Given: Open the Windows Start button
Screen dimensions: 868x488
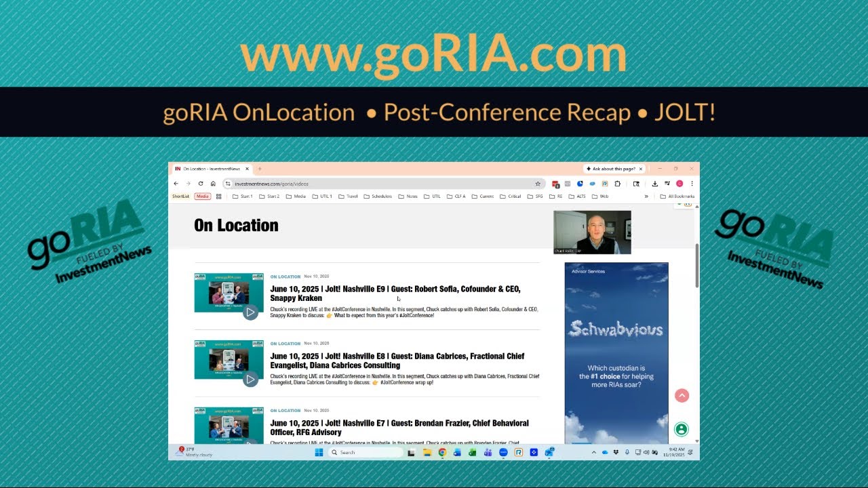Looking at the screenshot, I should click(319, 453).
